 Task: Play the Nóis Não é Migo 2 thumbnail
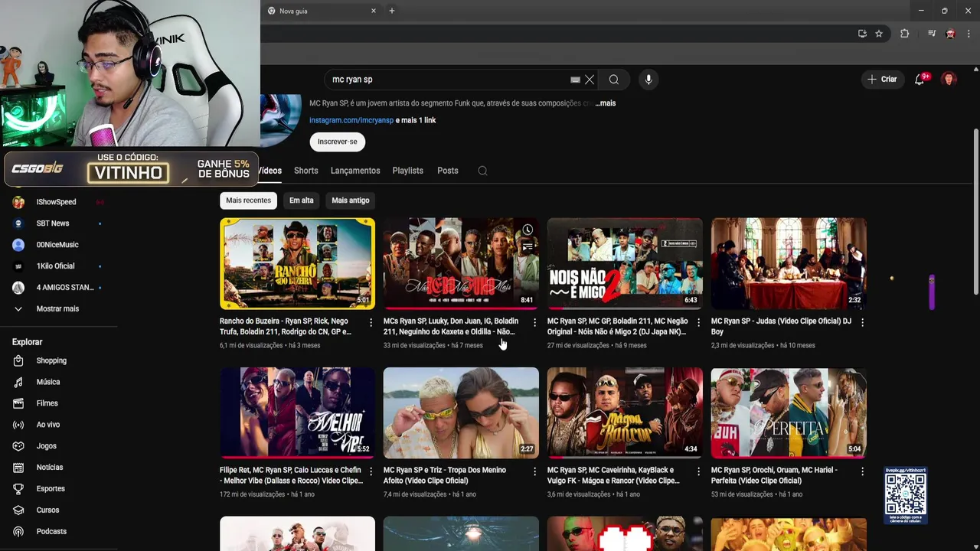pyautogui.click(x=625, y=264)
